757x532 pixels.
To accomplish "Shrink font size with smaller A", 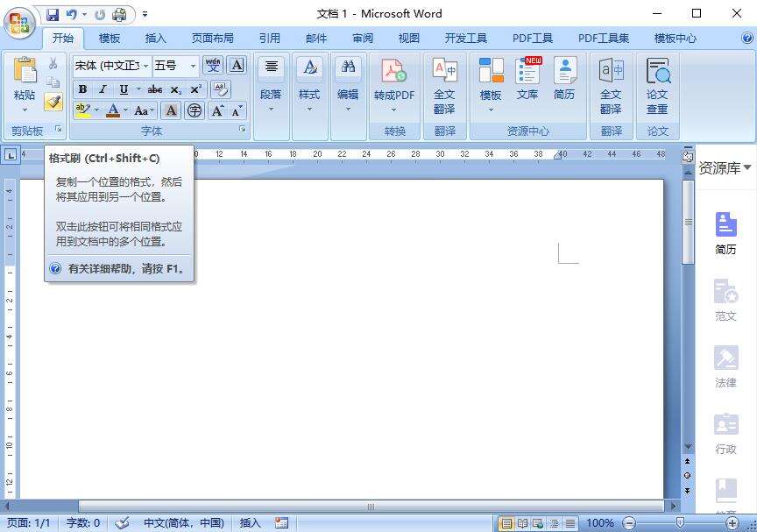I will coord(237,110).
